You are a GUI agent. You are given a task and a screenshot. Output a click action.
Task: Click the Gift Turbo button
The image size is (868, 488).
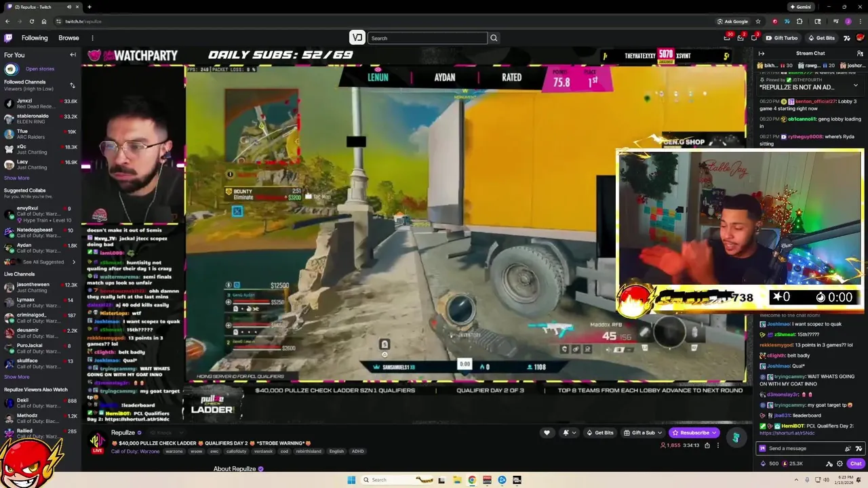(782, 38)
